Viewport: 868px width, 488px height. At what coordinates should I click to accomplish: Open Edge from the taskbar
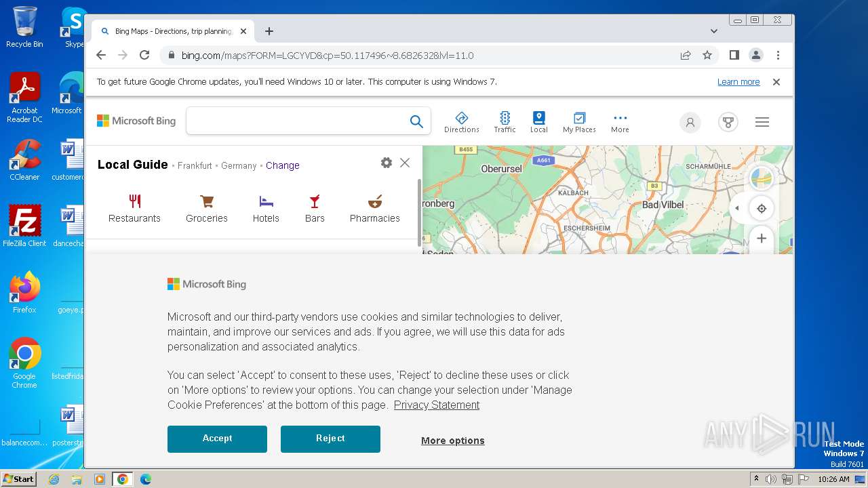click(146, 479)
